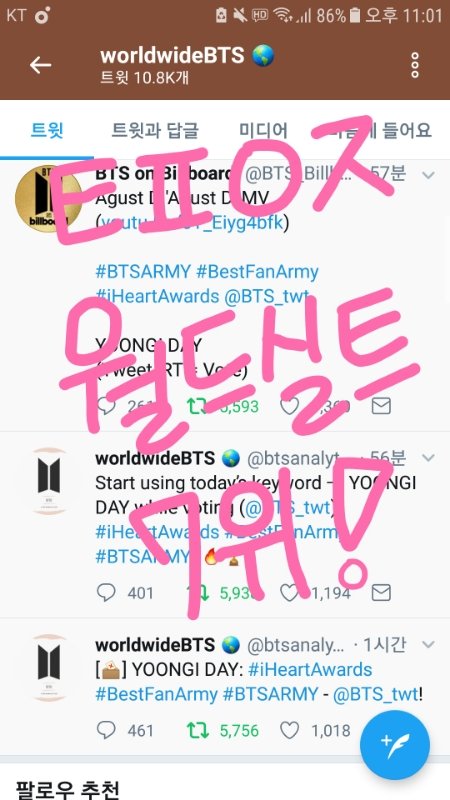Viewport: 450px width, 800px height.
Task: Open BTS on Billboard profile picture
Action: [x=48, y=199]
